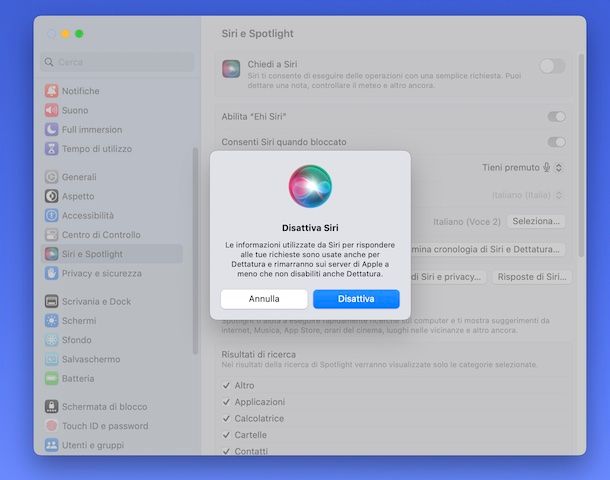Open the Accessibilità sidebar icon
Viewport: 610px width, 480px height.
point(51,215)
